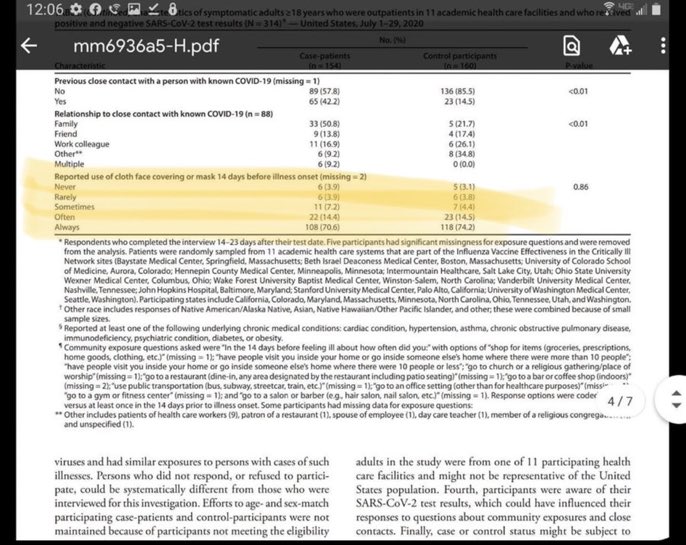Select the value 22 (14.4)
Screen dimensions: 686x545
click(x=324, y=217)
